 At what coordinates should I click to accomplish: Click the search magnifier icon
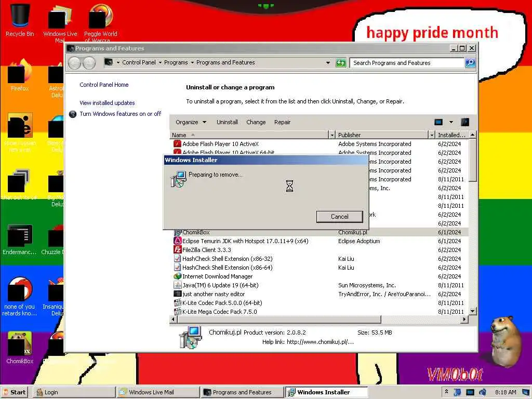click(x=470, y=63)
